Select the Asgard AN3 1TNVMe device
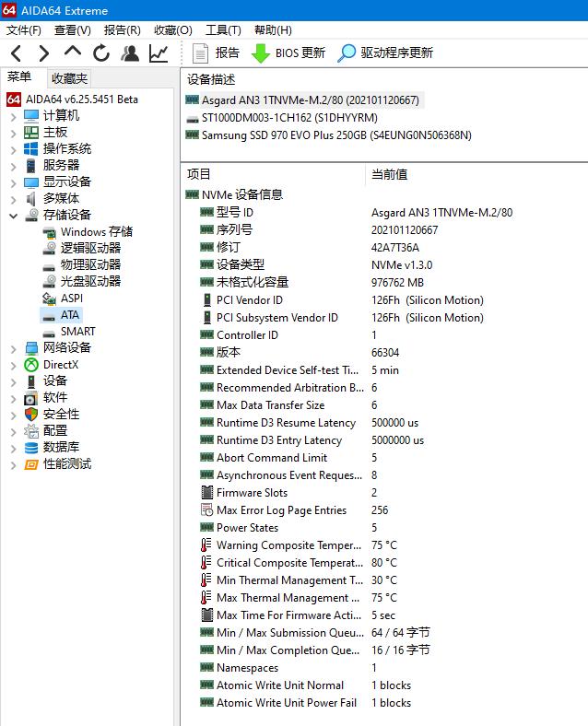This screenshot has height=726, width=588. 304,100
